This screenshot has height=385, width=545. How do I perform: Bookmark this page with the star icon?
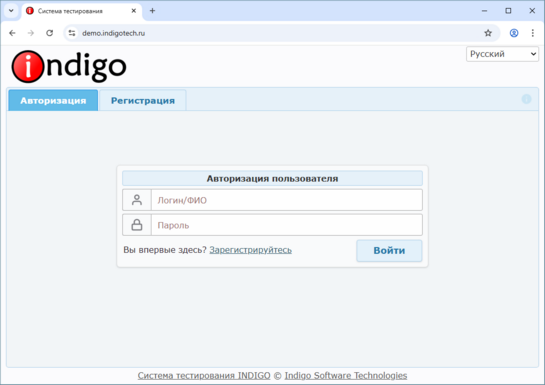(x=488, y=33)
